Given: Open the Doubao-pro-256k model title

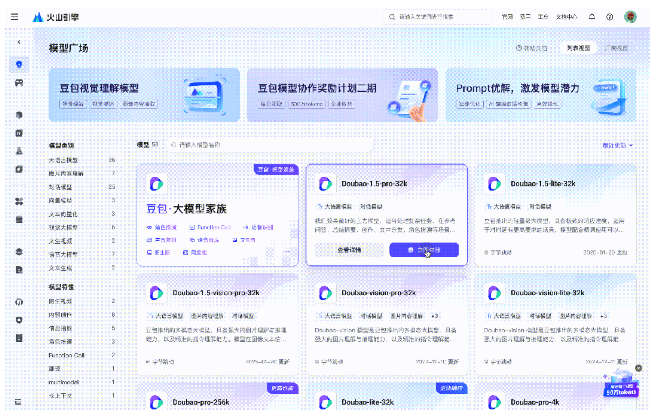Looking at the screenshot, I should click(201, 402).
